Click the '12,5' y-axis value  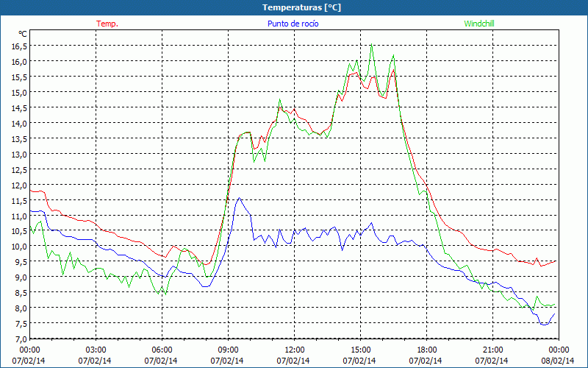click(x=20, y=169)
